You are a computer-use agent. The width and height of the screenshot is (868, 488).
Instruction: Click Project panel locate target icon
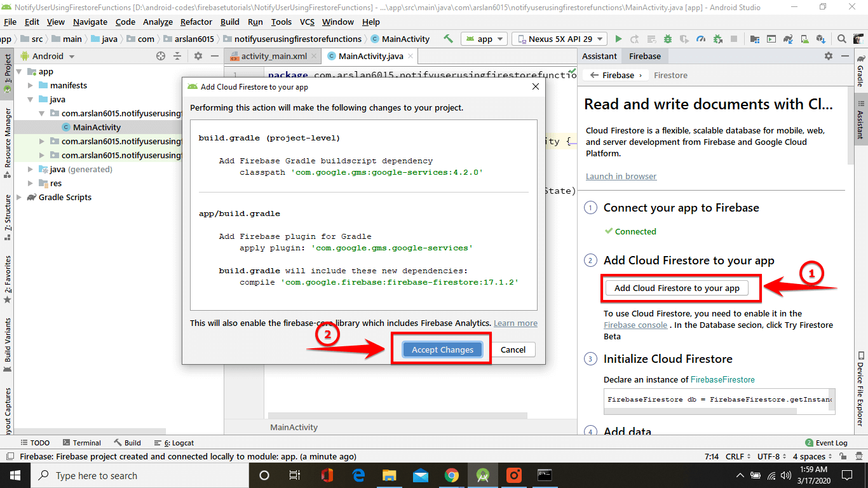pos(161,56)
